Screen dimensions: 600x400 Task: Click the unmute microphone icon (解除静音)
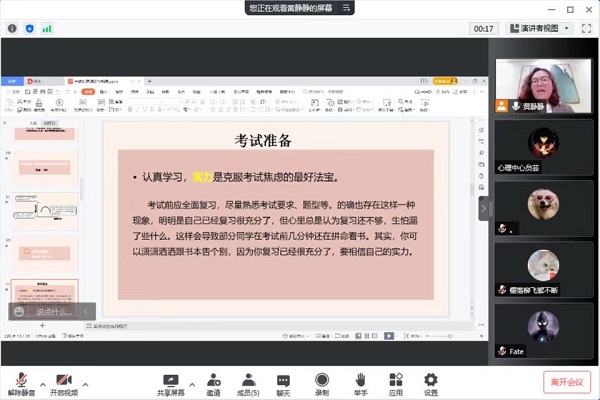(x=21, y=380)
